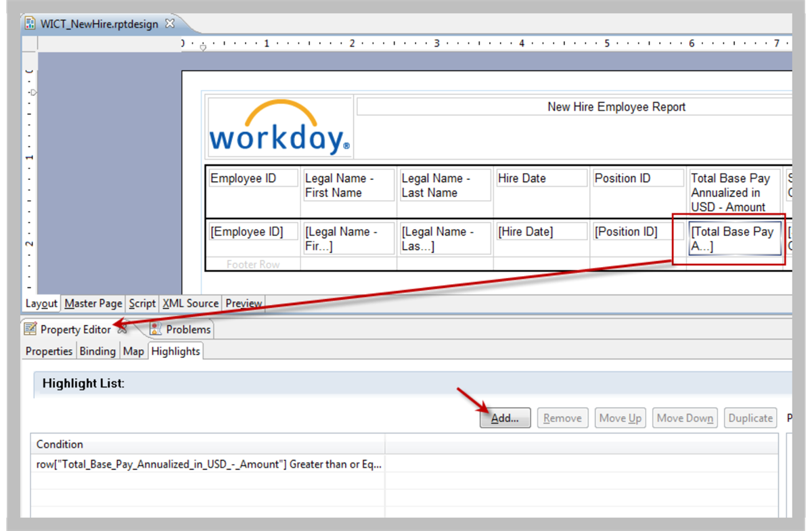The height and width of the screenshot is (531, 812).
Task: Open the XML Source tab
Action: (x=190, y=304)
